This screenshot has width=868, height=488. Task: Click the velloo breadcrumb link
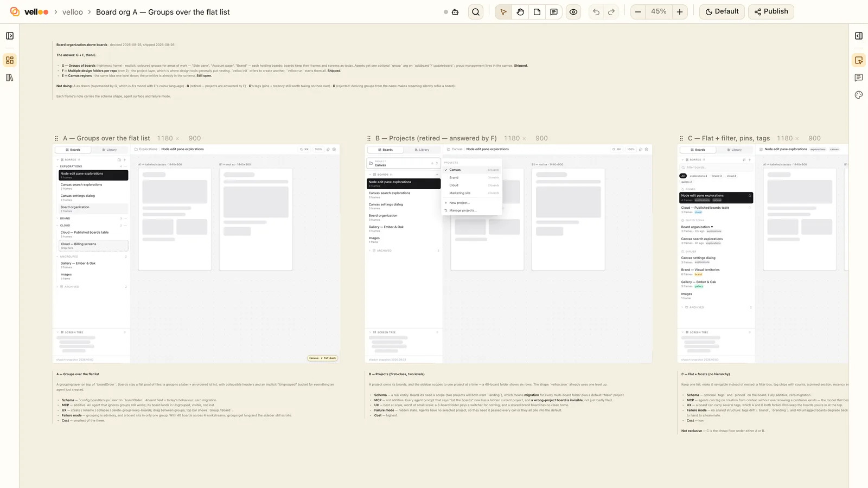(x=73, y=12)
